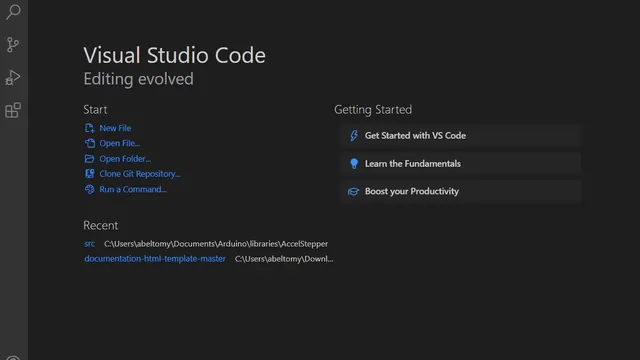Open the Source Control view

(x=13, y=44)
